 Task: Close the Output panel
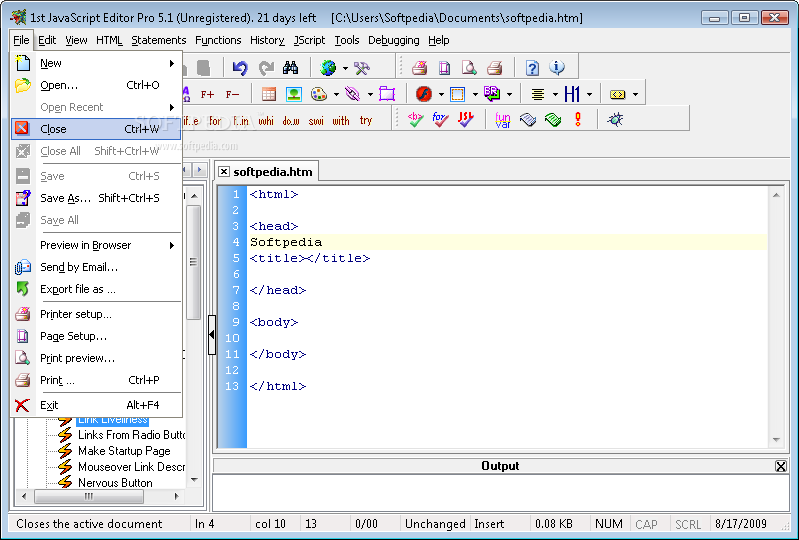tap(781, 466)
